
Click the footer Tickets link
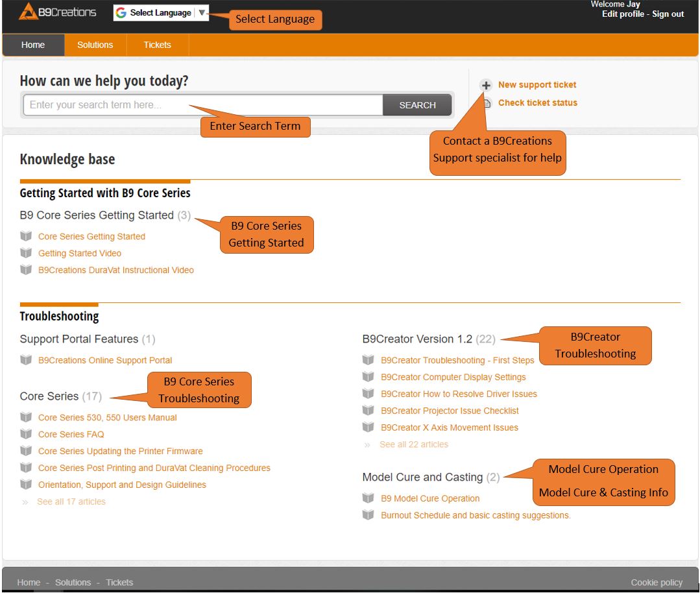[x=119, y=582]
